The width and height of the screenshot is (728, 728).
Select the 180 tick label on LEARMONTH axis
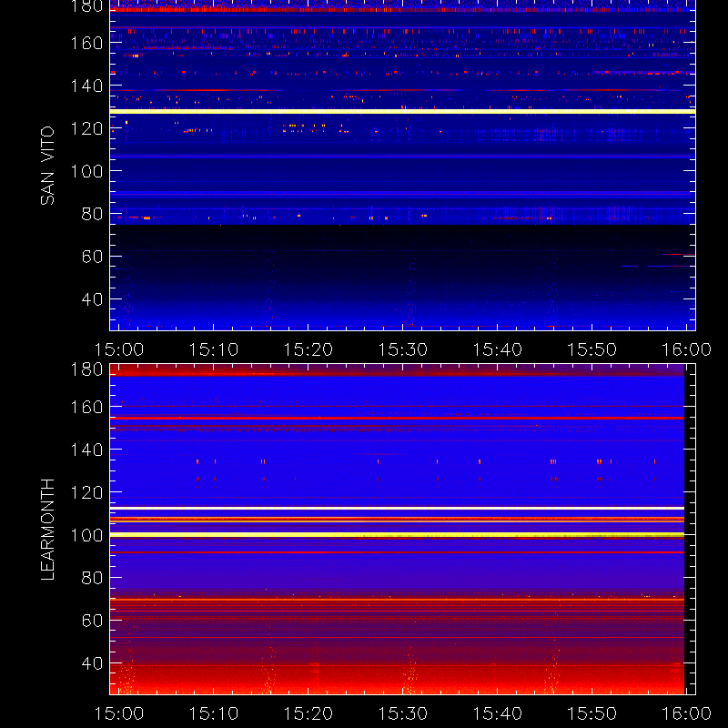click(x=86, y=369)
